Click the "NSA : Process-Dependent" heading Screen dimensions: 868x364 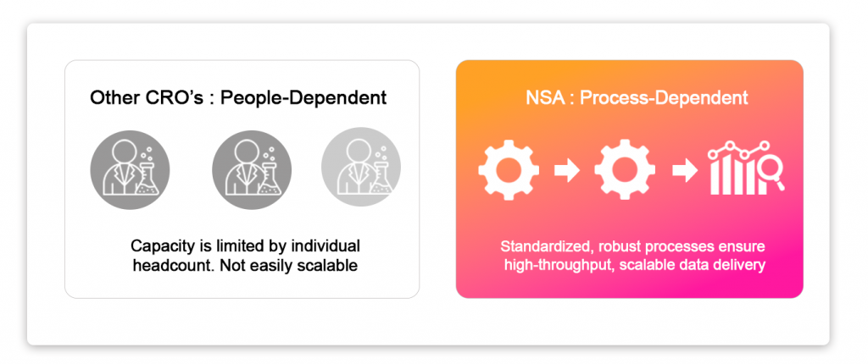(x=629, y=98)
